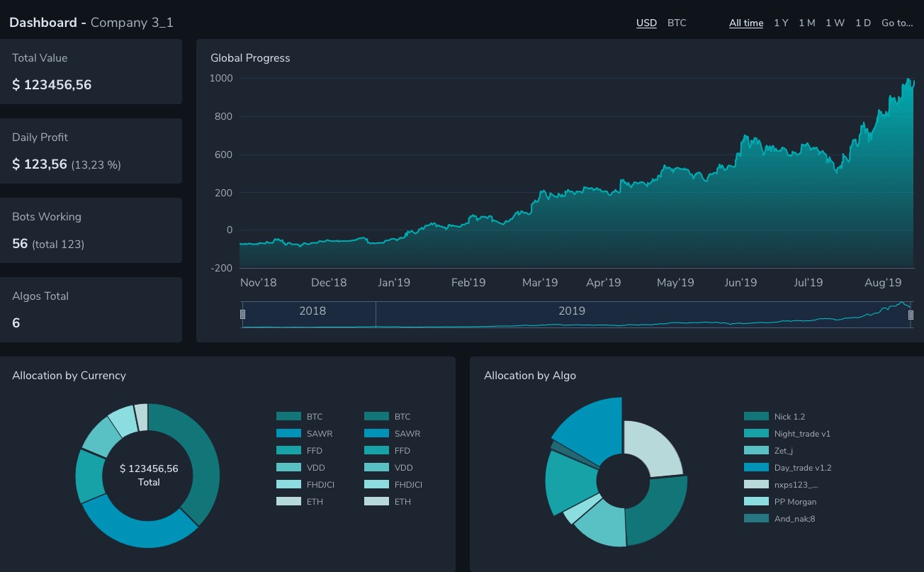Screen dimensions: 924x572
Task: Switch to 1 M time range
Action: pos(806,23)
